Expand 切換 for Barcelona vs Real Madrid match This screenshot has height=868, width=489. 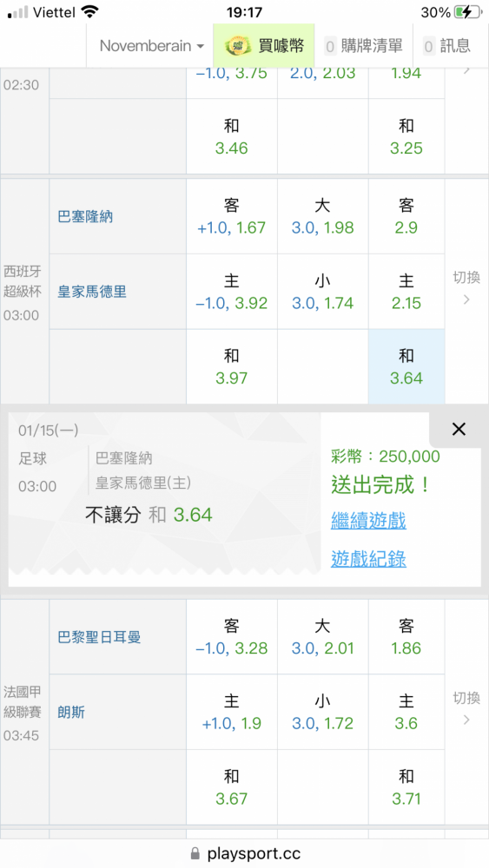point(466,288)
